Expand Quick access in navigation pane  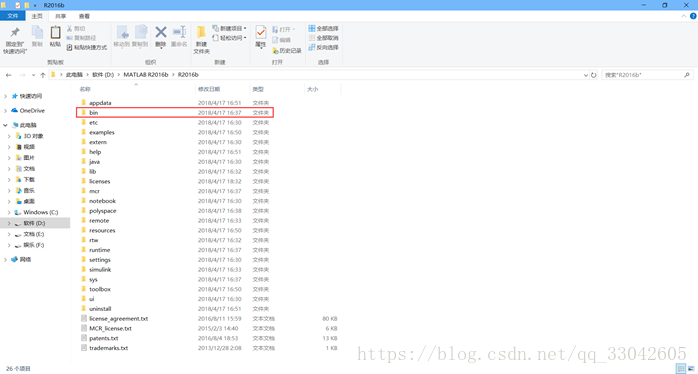[5, 96]
